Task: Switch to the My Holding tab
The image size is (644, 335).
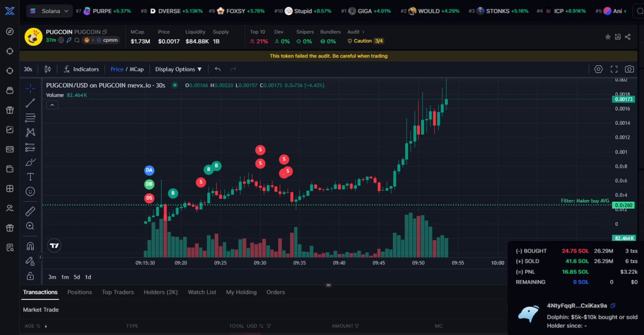Action: click(x=241, y=292)
